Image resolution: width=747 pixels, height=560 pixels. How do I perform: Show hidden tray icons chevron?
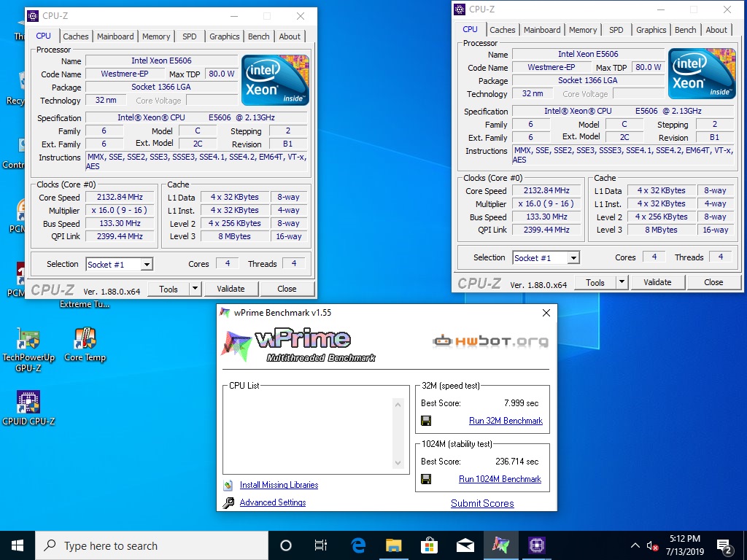(x=635, y=545)
